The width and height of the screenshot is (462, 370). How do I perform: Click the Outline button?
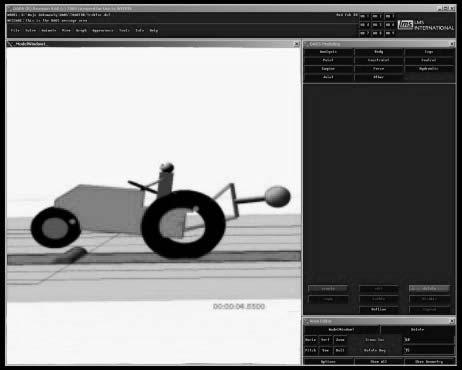coord(379,309)
